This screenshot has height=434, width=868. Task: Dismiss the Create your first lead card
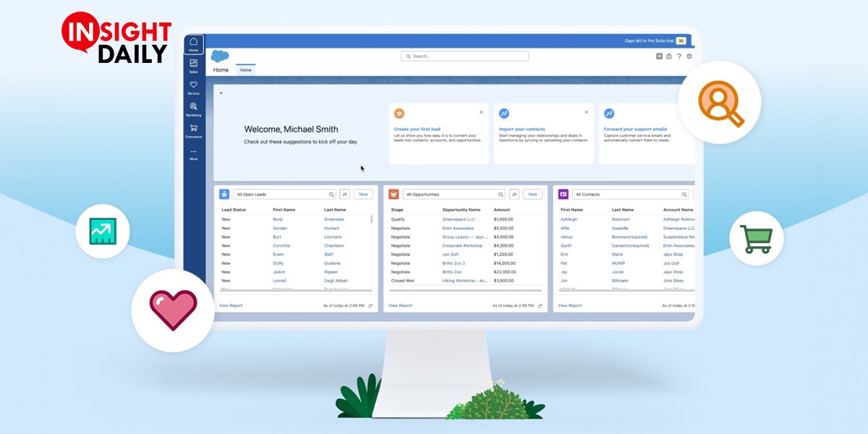coord(482,112)
